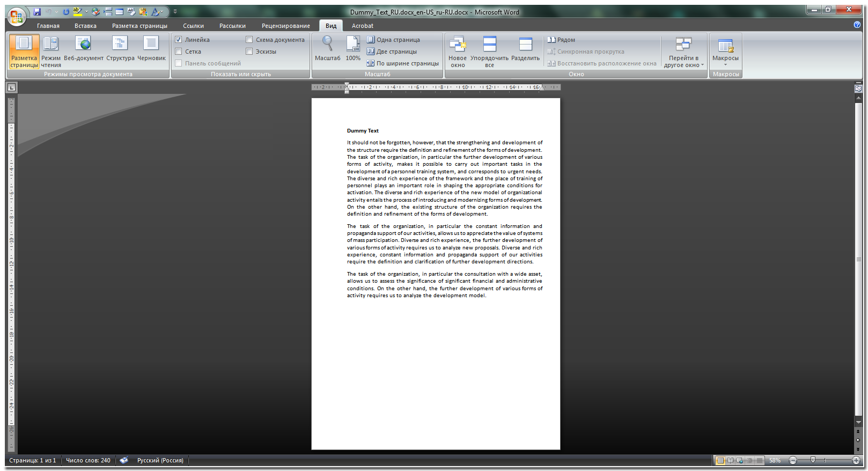Toggle the Схема документа checkbox

click(x=249, y=40)
